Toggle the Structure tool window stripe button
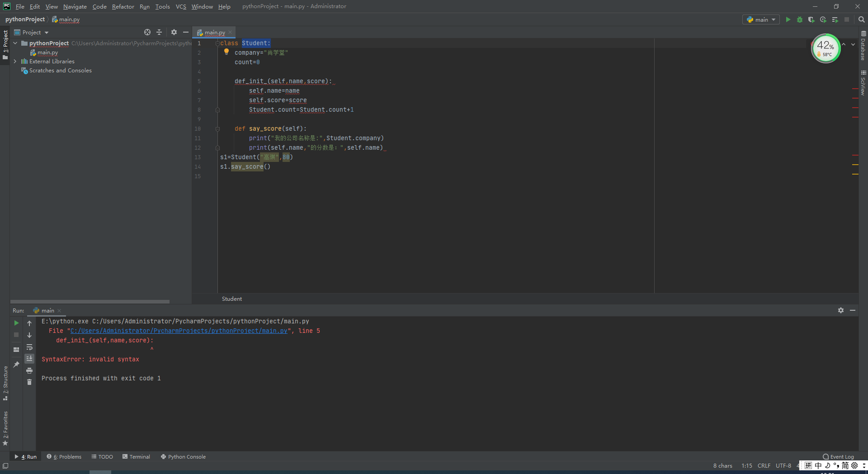868x474 pixels. click(x=5, y=383)
